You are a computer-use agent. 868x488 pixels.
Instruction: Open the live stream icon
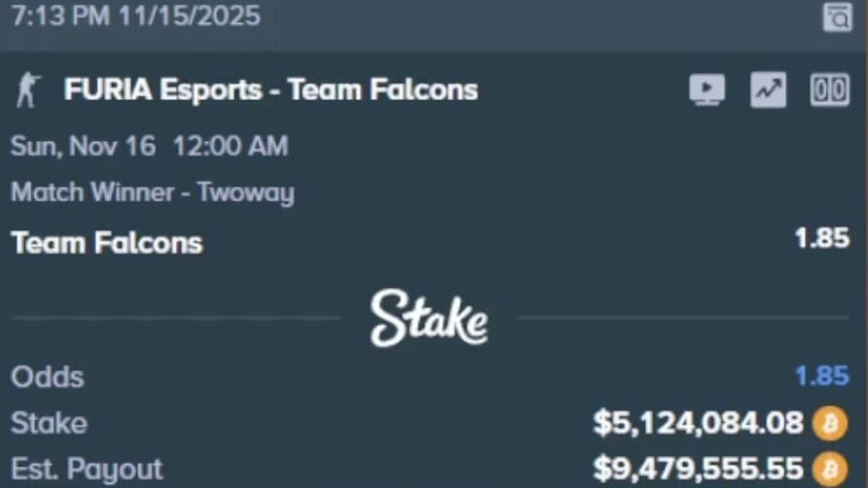click(706, 90)
